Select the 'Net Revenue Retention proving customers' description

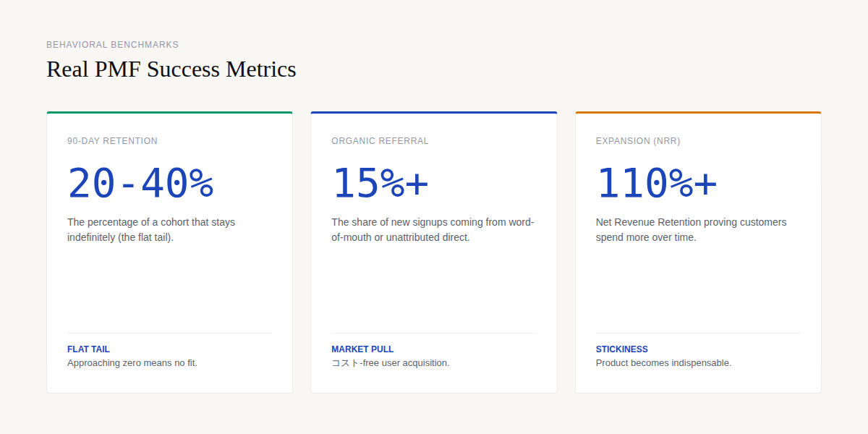[x=692, y=230]
